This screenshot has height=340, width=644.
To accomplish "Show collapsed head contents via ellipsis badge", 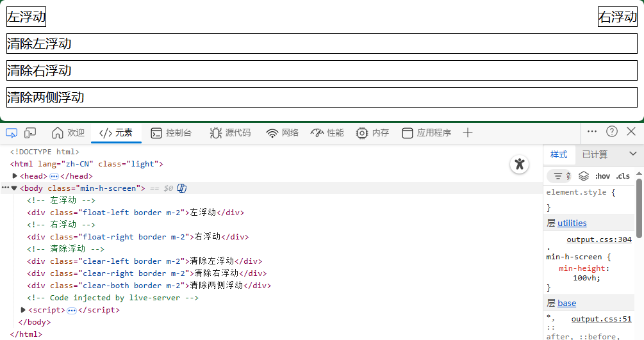I will pos(54,176).
